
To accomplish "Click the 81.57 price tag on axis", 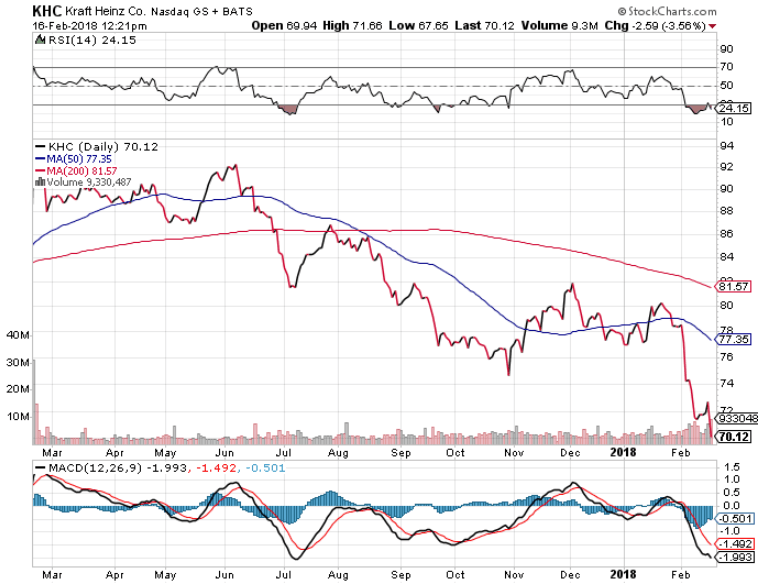I will tap(735, 286).
